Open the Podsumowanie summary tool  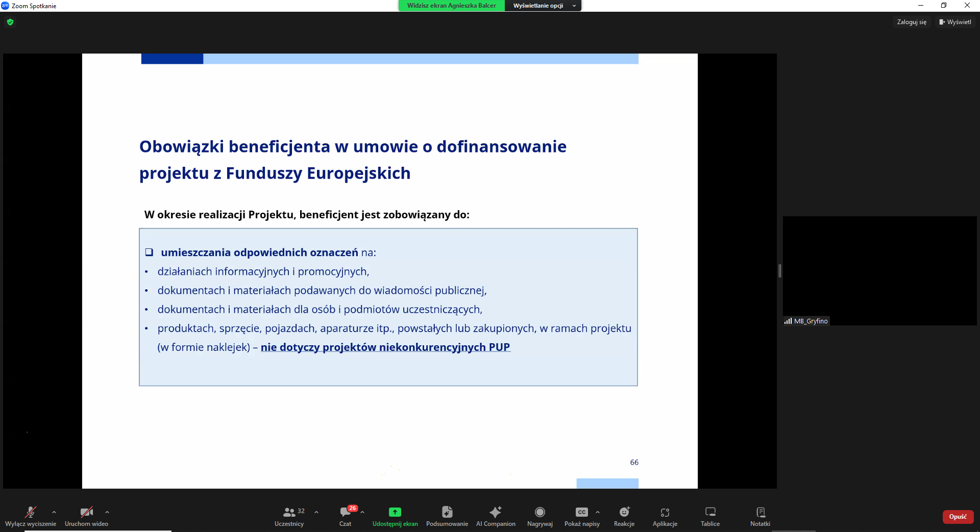point(447,516)
